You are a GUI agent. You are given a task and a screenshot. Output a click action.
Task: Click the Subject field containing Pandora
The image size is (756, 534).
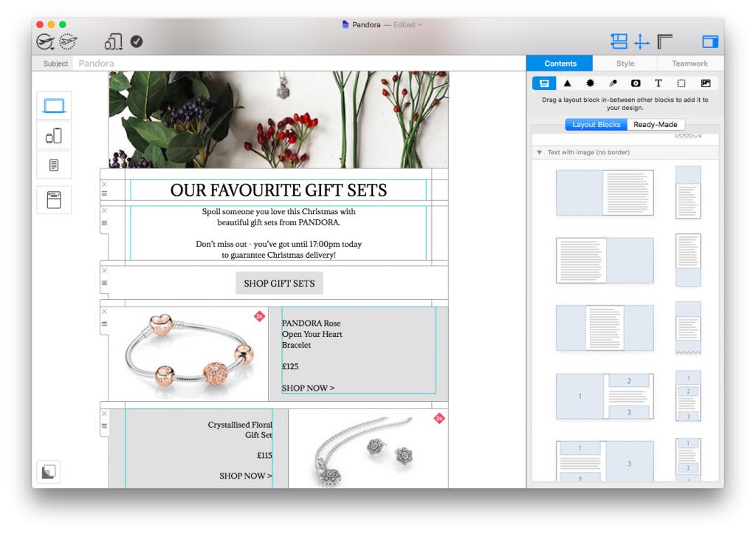(x=299, y=64)
